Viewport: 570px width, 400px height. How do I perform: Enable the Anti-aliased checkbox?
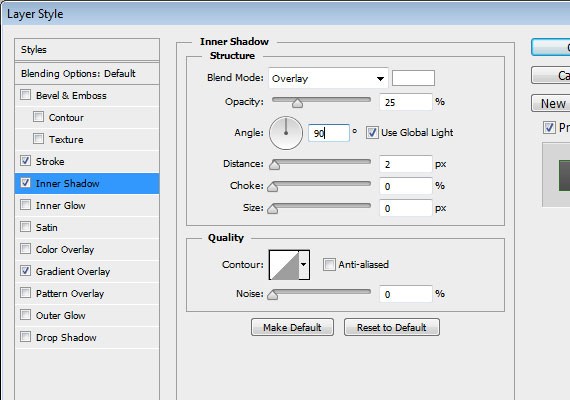(x=329, y=264)
